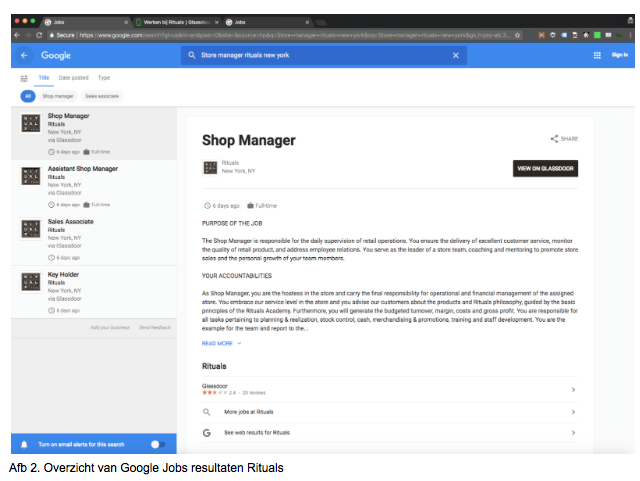Click clock icon on Shop Manager listing
The image size is (640, 481).
point(51,152)
